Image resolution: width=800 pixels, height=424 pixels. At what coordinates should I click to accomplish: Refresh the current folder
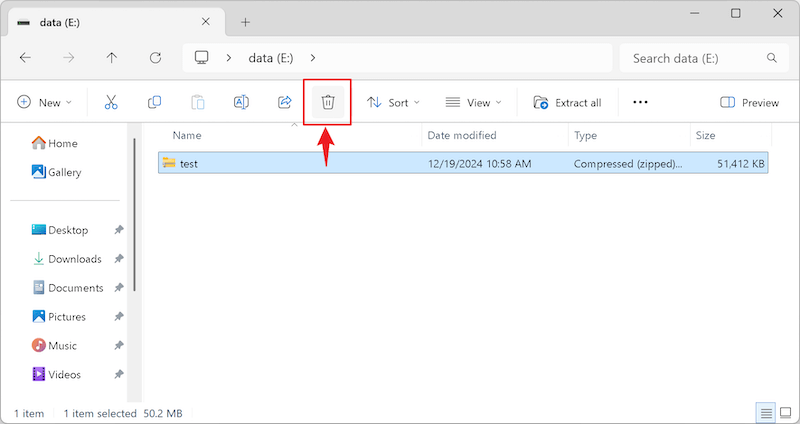click(155, 58)
